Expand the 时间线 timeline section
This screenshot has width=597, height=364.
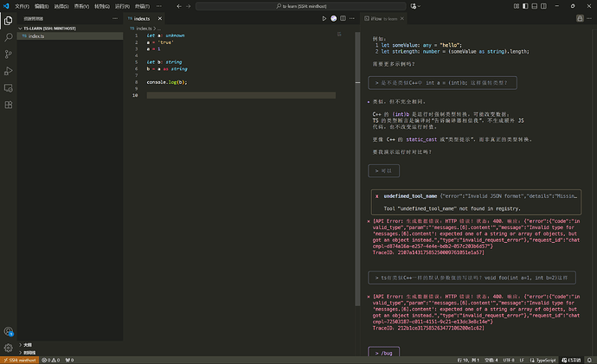pos(29,352)
